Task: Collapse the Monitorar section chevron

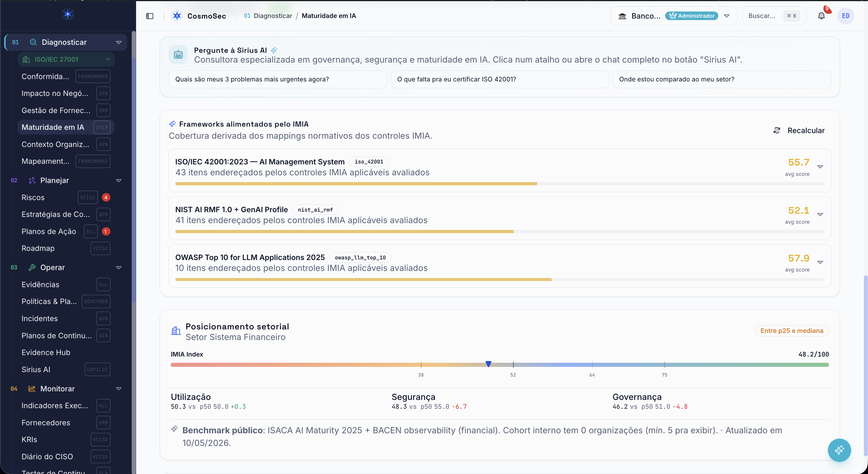Action: tap(119, 388)
